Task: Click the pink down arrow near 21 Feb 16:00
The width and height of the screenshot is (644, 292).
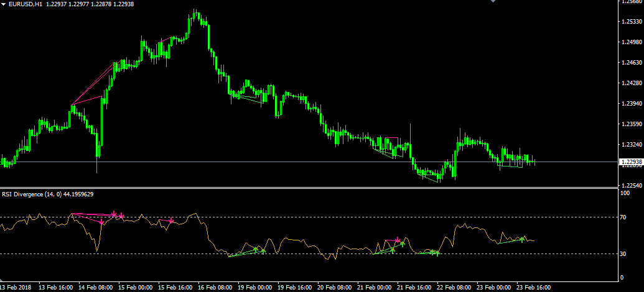Action: tap(398, 239)
